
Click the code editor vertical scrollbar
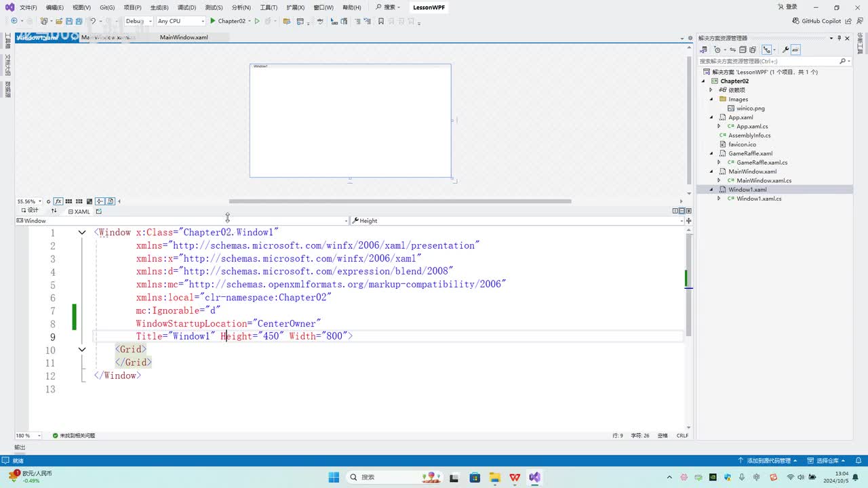click(x=688, y=285)
